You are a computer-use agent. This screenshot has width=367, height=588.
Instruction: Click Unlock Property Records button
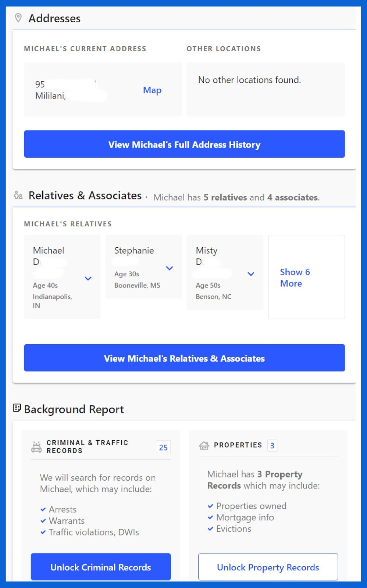click(268, 567)
